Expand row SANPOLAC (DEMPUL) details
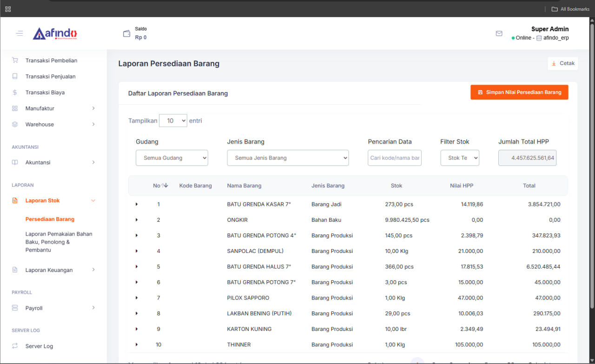The width and height of the screenshot is (595, 364). click(x=137, y=251)
